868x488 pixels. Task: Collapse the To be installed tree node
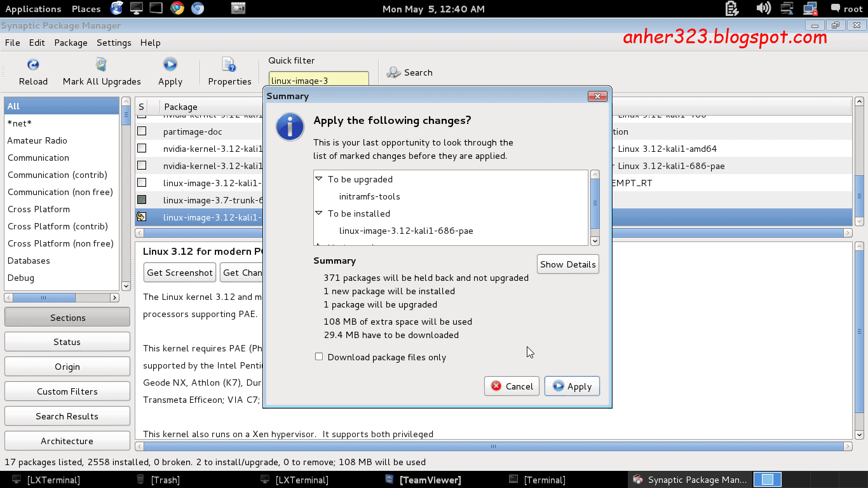point(319,213)
